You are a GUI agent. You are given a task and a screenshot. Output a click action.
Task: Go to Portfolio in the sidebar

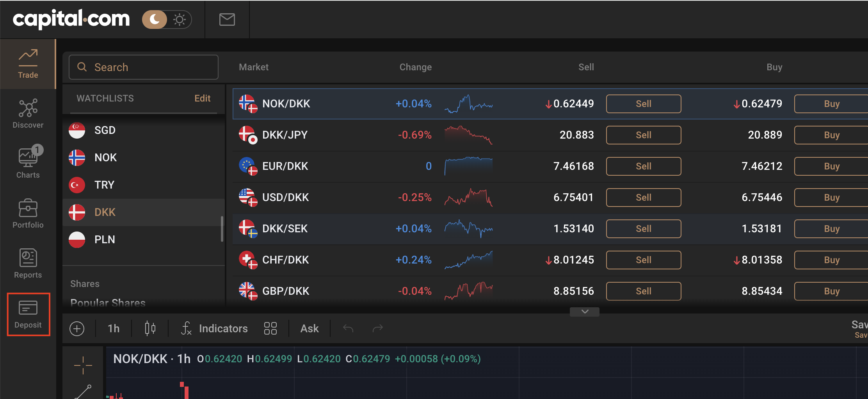point(28,213)
